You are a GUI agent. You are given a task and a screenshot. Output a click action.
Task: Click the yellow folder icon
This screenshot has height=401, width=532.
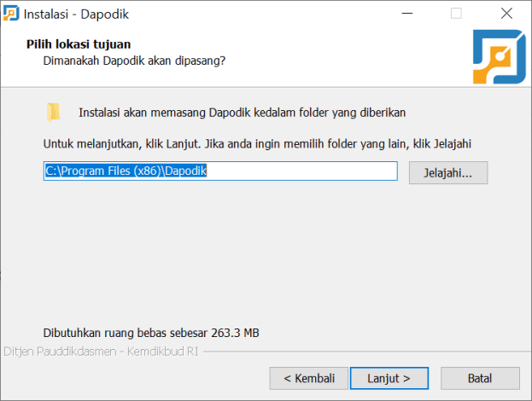click(x=54, y=112)
